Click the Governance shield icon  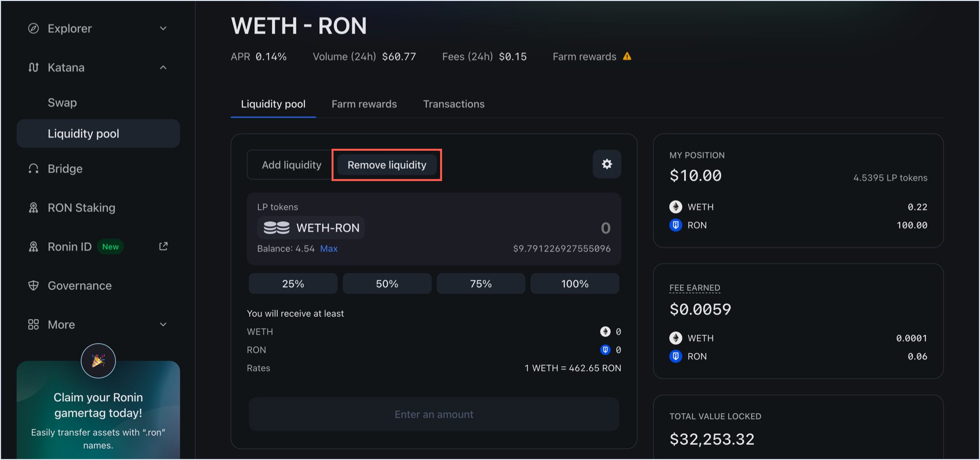(x=33, y=286)
